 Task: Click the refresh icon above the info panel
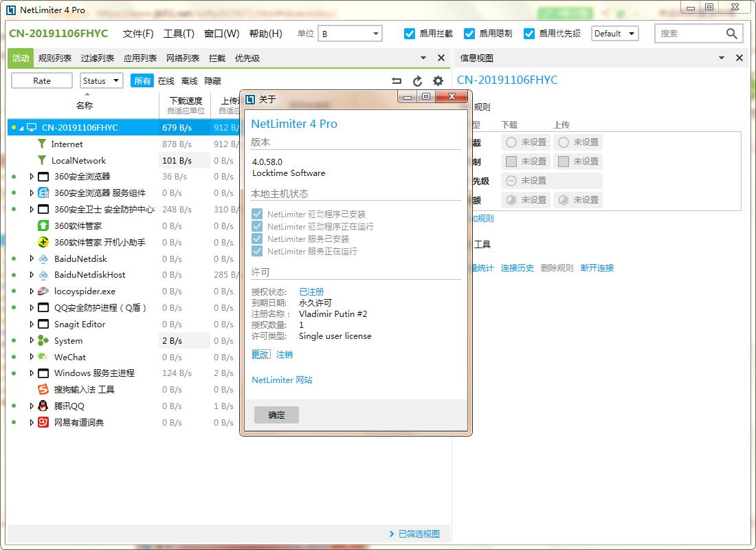tap(418, 80)
